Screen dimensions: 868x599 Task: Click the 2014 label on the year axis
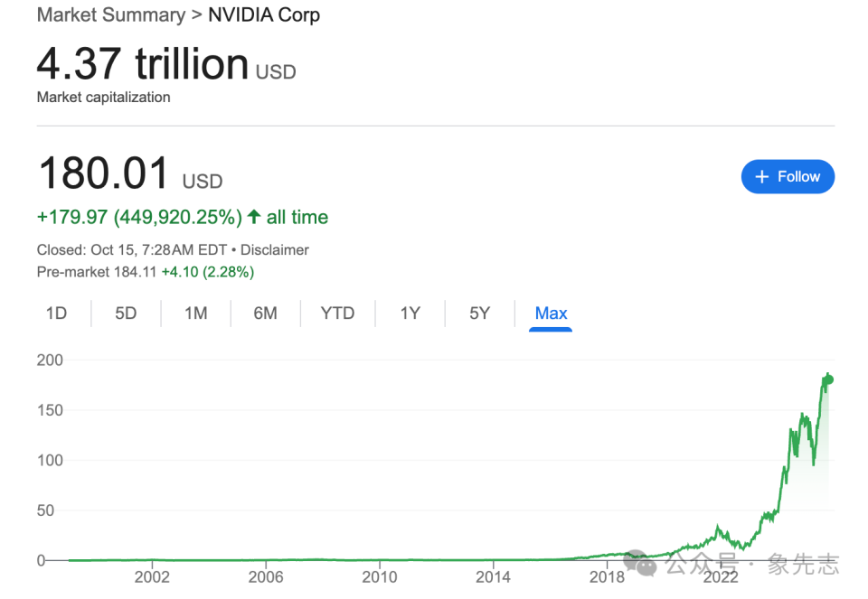(x=493, y=576)
